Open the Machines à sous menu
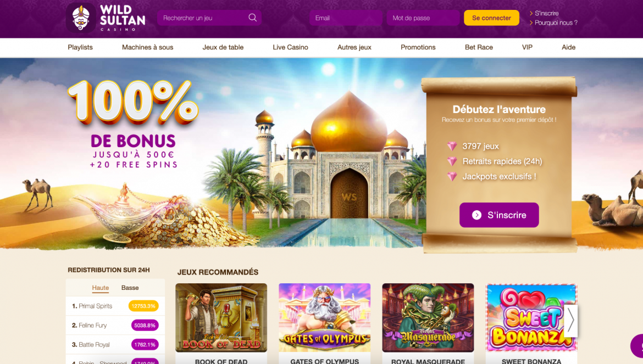643x364 pixels. [148, 48]
